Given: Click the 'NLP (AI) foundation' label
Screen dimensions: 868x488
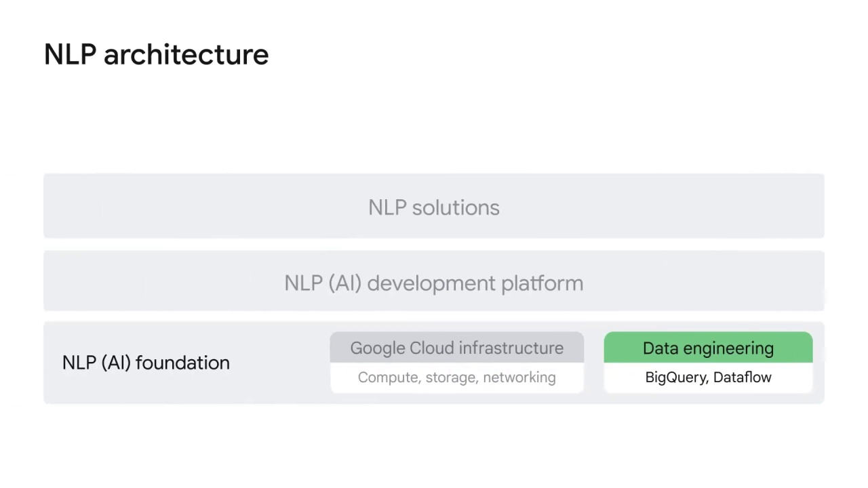Looking at the screenshot, I should 146,363.
